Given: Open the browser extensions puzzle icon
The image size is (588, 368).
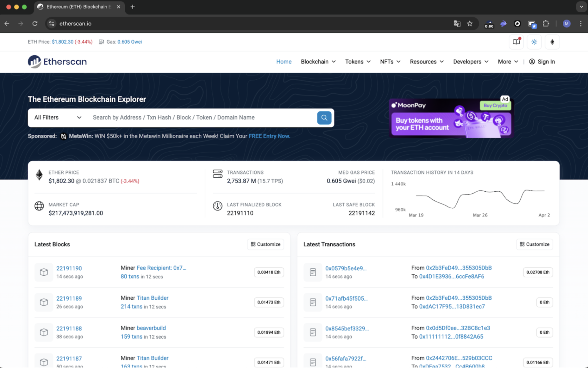Looking at the screenshot, I should click(x=546, y=23).
